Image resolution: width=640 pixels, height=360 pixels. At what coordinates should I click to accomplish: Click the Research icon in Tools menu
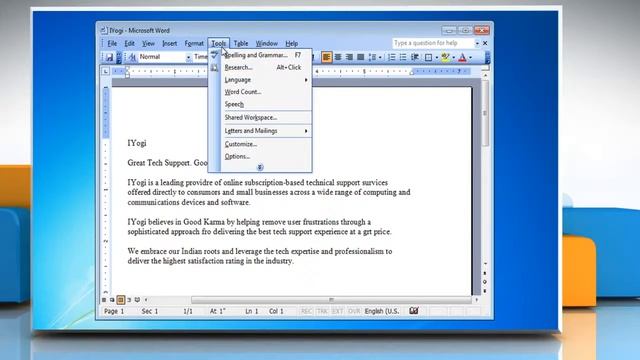[214, 68]
